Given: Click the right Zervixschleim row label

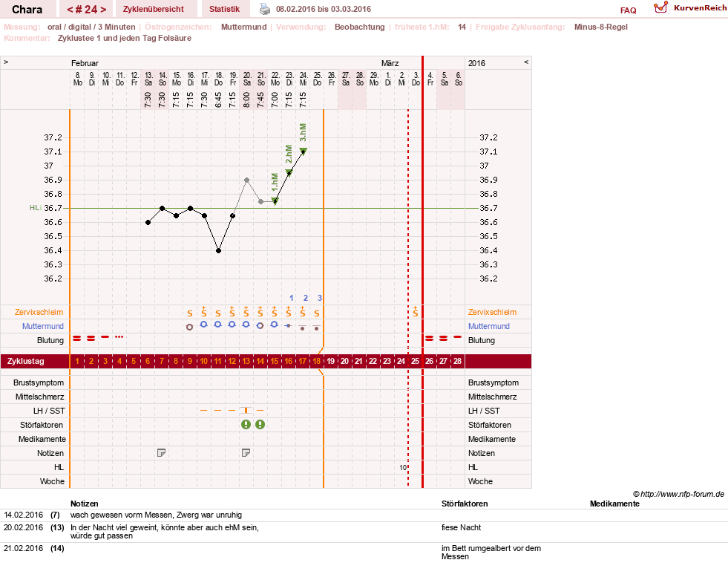Looking at the screenshot, I should tap(492, 312).
